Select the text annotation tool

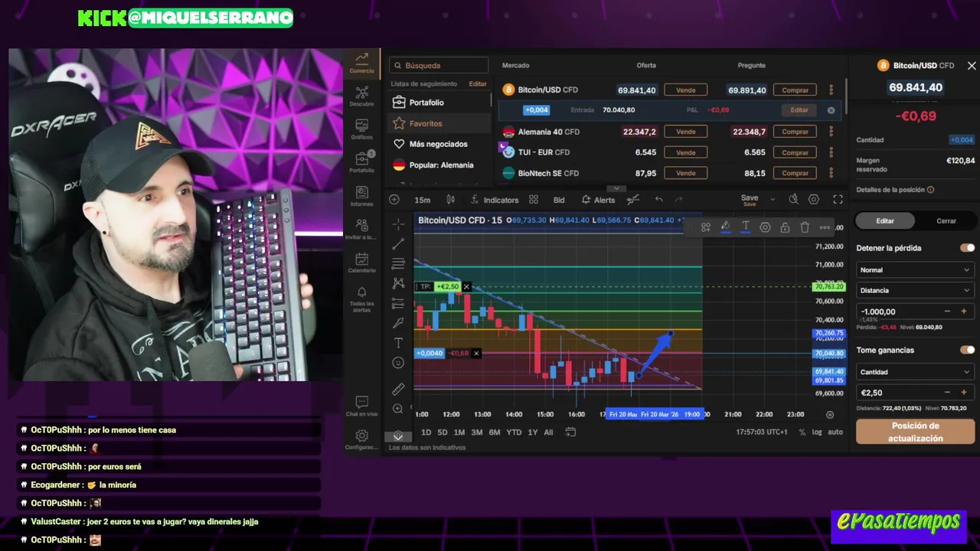(x=398, y=343)
